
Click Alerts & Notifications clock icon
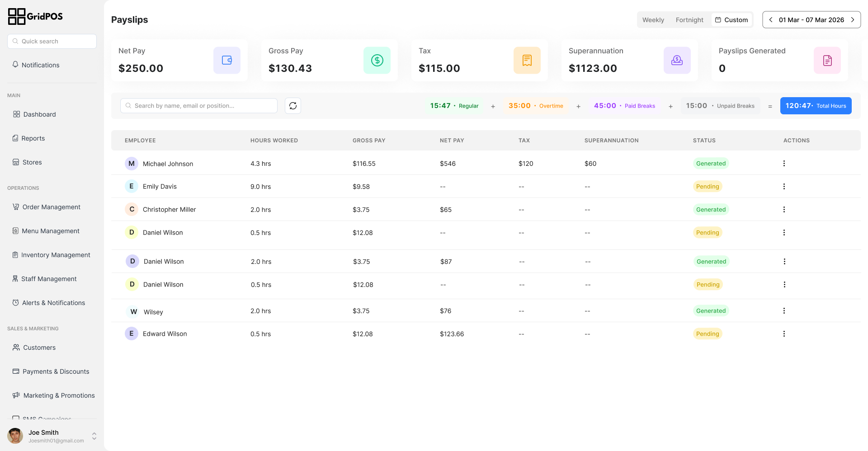pyautogui.click(x=15, y=303)
